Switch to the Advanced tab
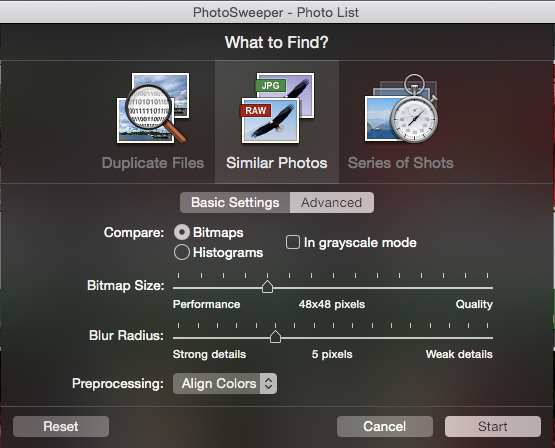555x448 pixels. pos(332,202)
